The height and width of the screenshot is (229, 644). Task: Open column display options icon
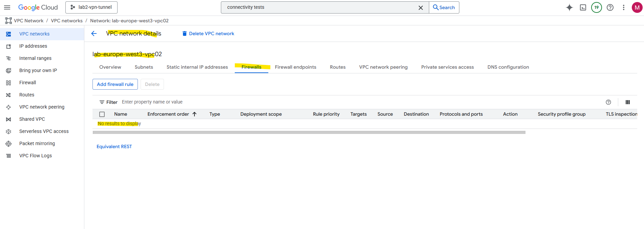(627, 102)
